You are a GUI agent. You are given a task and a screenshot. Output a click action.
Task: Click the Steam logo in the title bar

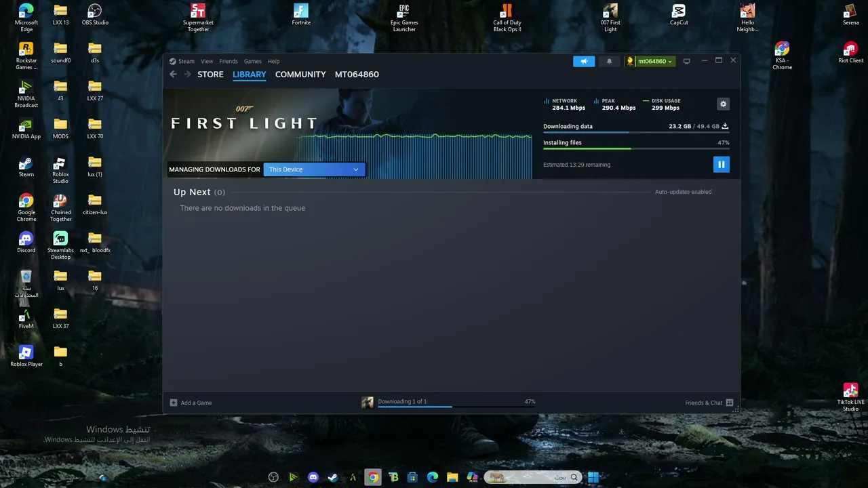[x=172, y=61]
